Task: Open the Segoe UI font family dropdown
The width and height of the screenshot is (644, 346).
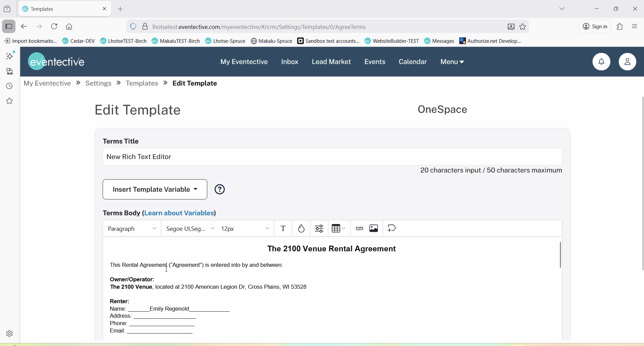Action: coord(190,229)
